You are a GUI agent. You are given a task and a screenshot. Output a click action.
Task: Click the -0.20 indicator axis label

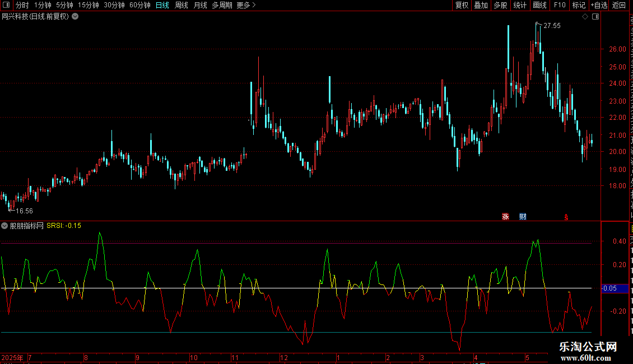click(x=618, y=311)
